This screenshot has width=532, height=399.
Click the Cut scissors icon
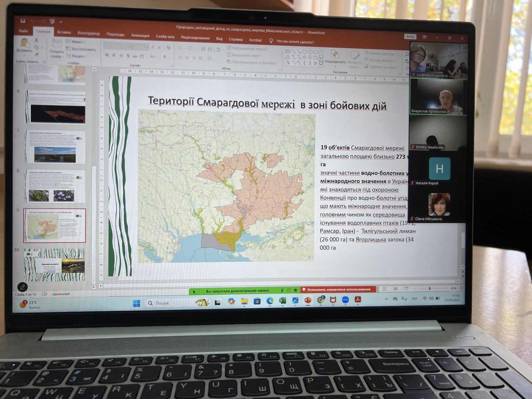coord(36,40)
